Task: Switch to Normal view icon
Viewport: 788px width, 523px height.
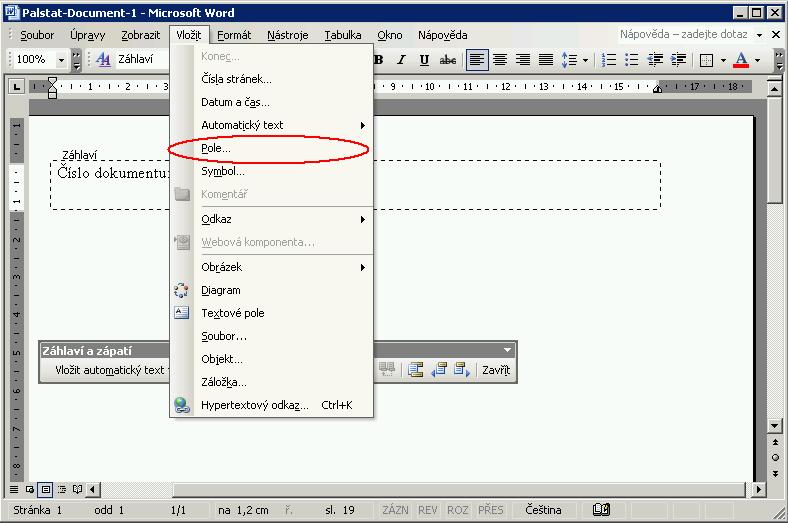Action: tap(14, 489)
